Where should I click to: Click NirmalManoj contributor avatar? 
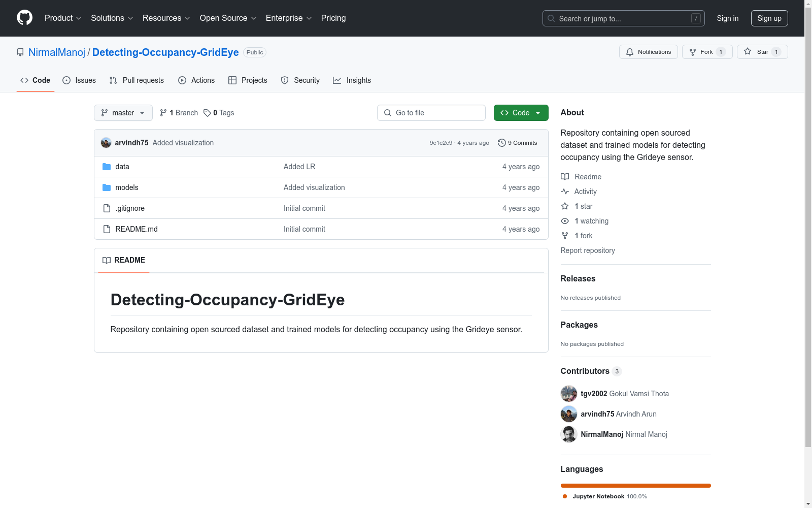569,434
